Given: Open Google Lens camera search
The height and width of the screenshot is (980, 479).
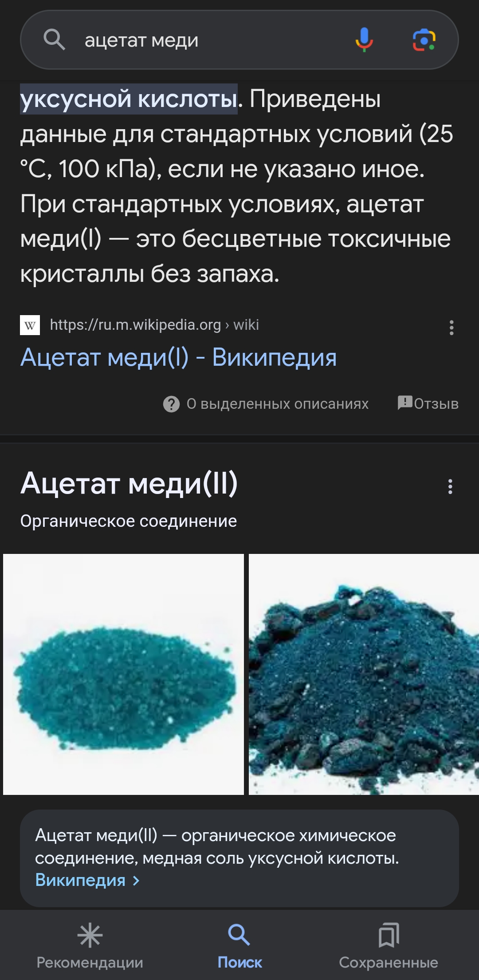Looking at the screenshot, I should pyautogui.click(x=424, y=40).
